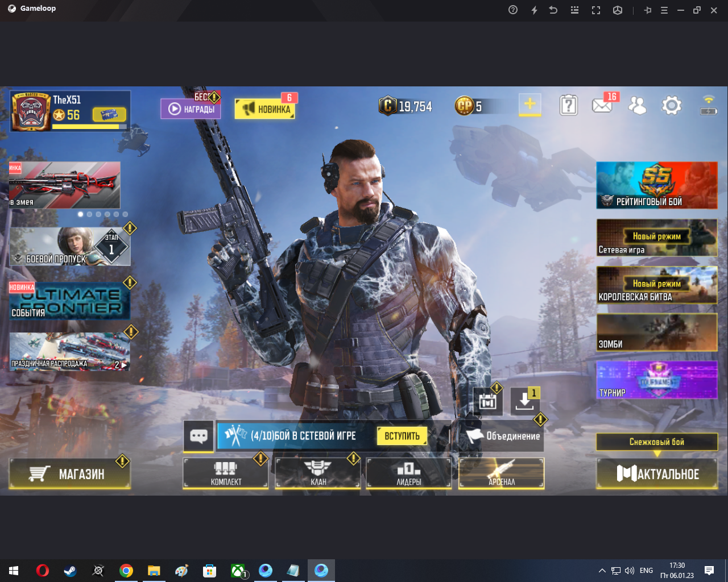728x582 pixels.
Task: Select ЗОМБИ mode tile
Action: coord(657,332)
